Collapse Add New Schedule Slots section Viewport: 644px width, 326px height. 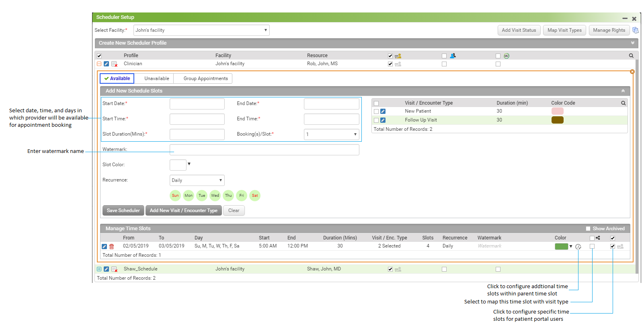click(623, 91)
